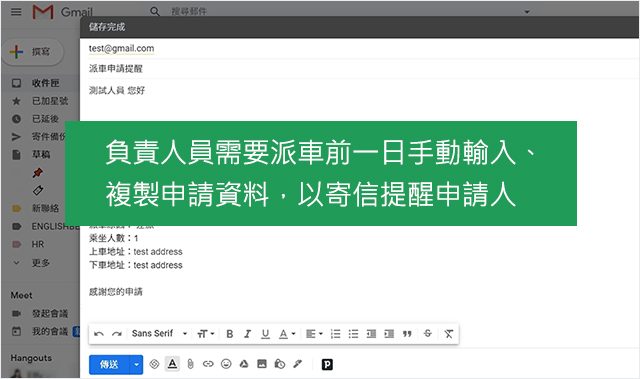Toggle confidential mode lock-clock icon
The image size is (640, 379).
[280, 364]
